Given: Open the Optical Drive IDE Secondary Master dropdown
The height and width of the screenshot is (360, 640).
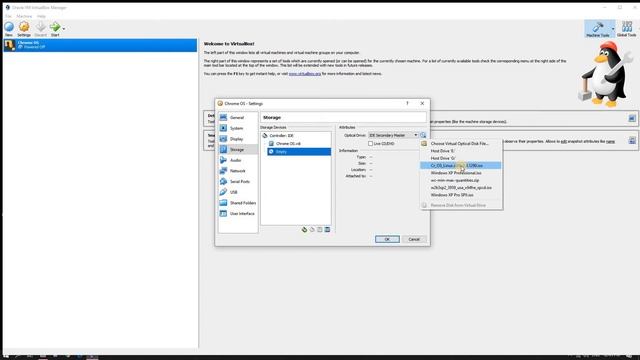Looking at the screenshot, I should pyautogui.click(x=393, y=135).
